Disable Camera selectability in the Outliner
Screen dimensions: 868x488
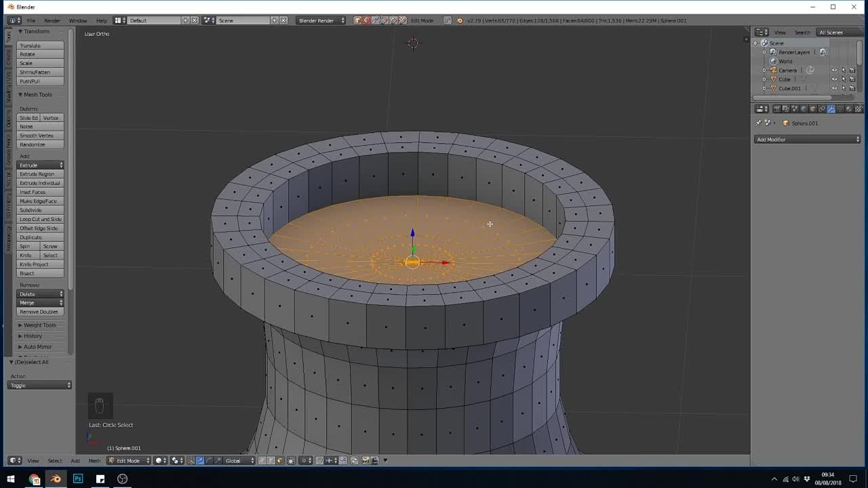844,70
